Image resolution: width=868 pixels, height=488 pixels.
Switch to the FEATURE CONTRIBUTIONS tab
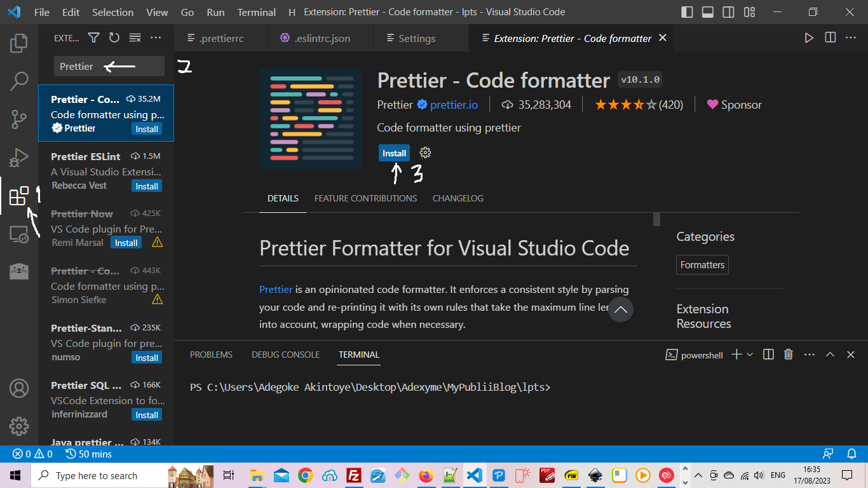pyautogui.click(x=365, y=198)
